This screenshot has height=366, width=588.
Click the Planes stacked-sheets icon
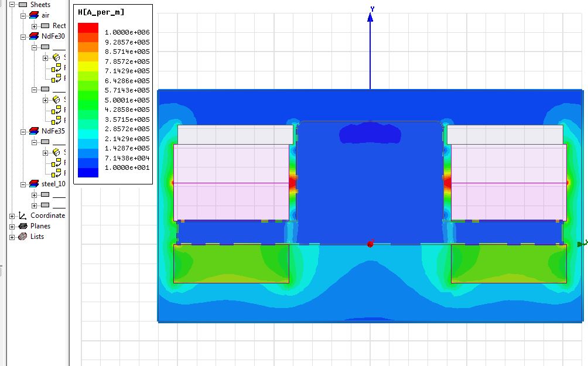tap(23, 226)
